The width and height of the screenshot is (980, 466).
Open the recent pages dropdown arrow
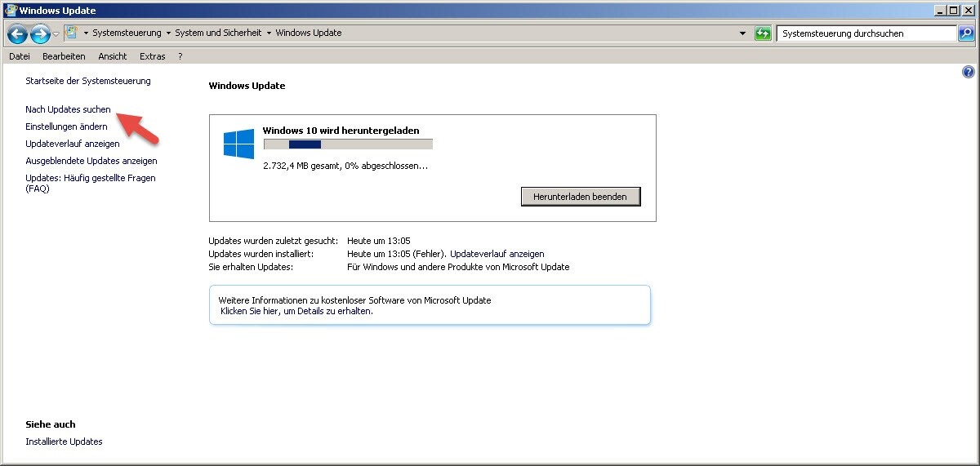point(56,34)
